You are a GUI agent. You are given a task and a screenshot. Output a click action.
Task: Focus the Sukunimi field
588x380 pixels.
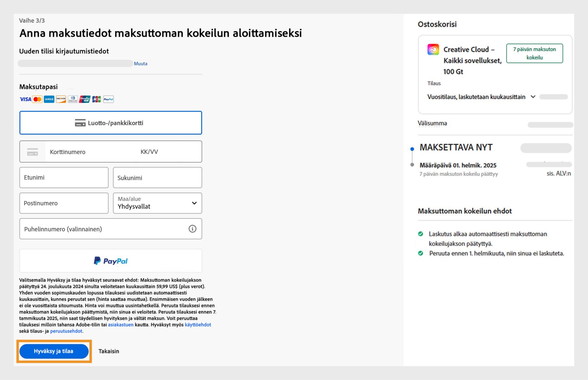pos(157,177)
